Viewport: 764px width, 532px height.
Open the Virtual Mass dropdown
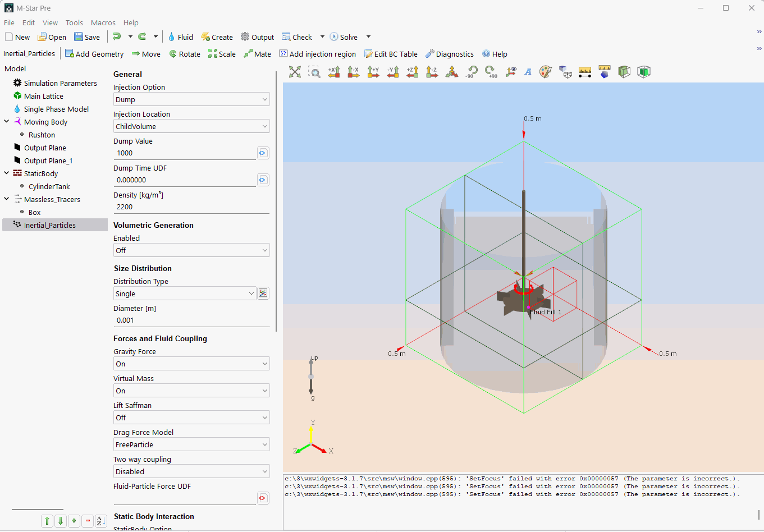[191, 391]
